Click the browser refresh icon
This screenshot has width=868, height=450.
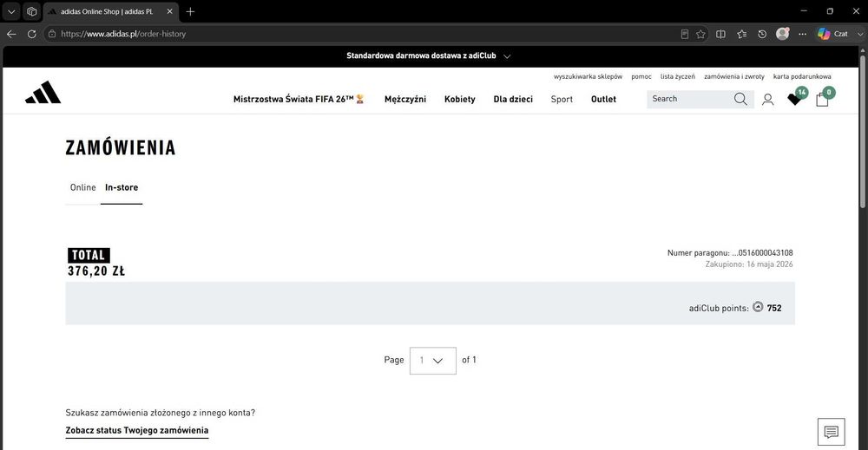(31, 34)
